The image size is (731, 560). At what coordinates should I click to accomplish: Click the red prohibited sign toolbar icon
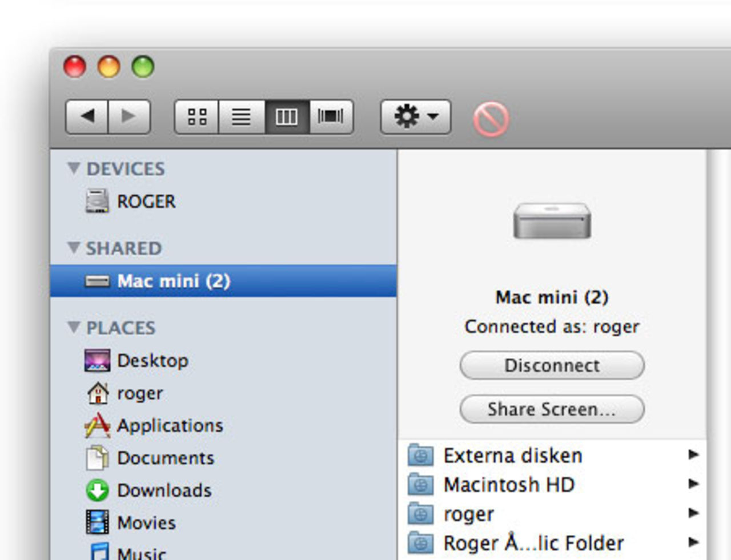click(x=491, y=119)
